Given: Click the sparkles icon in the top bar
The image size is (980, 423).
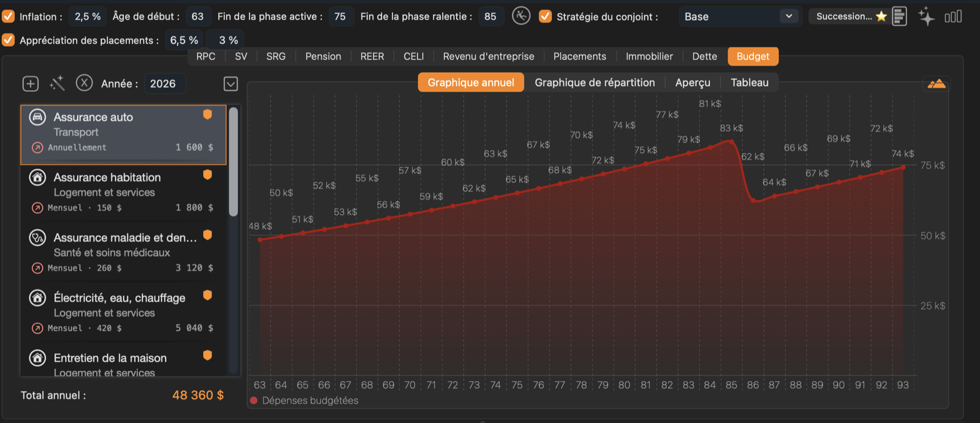Looking at the screenshot, I should (926, 16).
